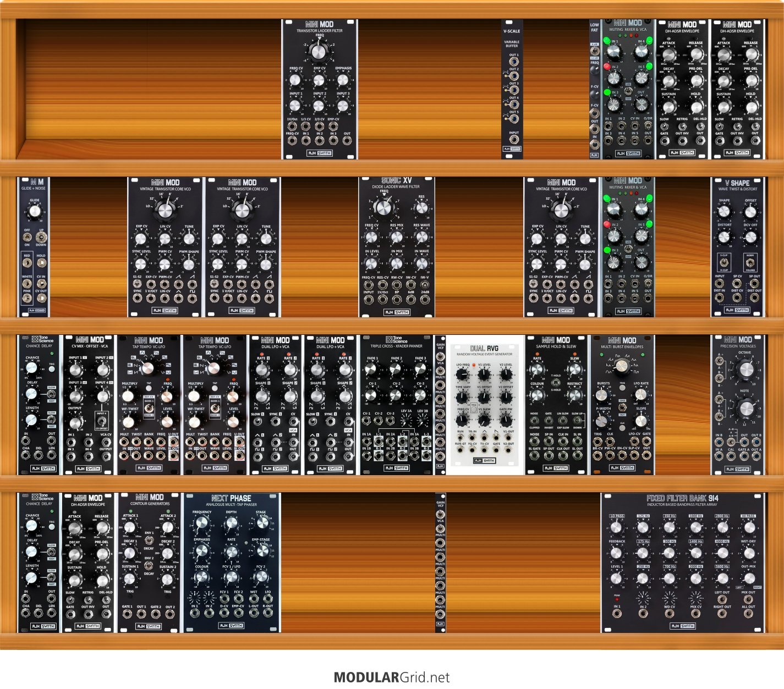Click the R-OUT jack on Next Phase
784x689 pixels.
click(x=268, y=613)
